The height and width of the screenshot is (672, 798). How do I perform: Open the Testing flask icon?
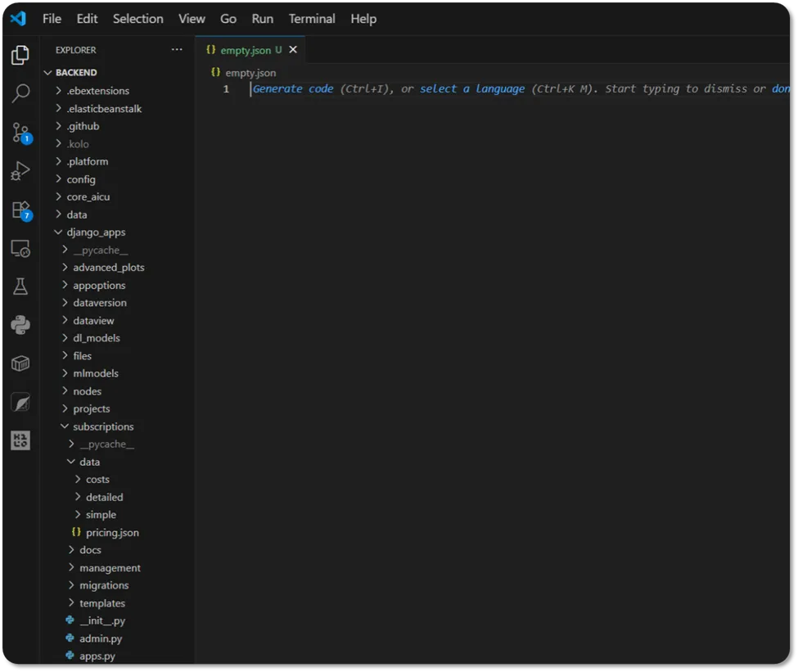tap(20, 286)
